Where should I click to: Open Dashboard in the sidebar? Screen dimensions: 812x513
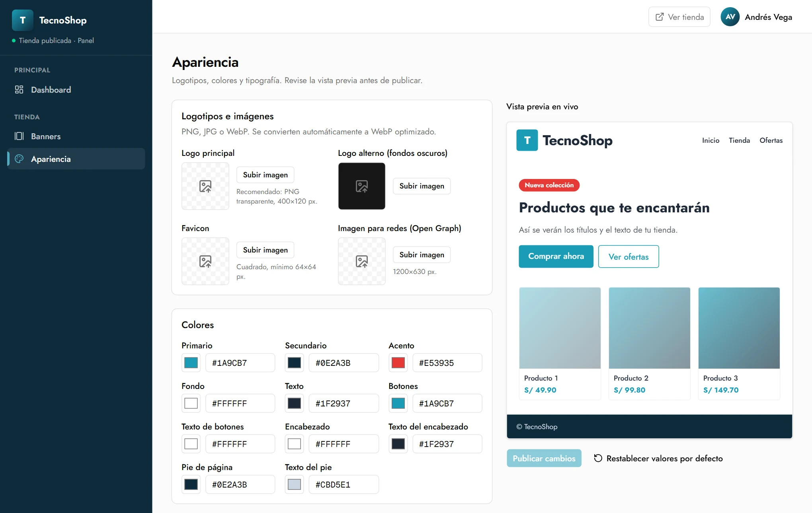[76, 89]
